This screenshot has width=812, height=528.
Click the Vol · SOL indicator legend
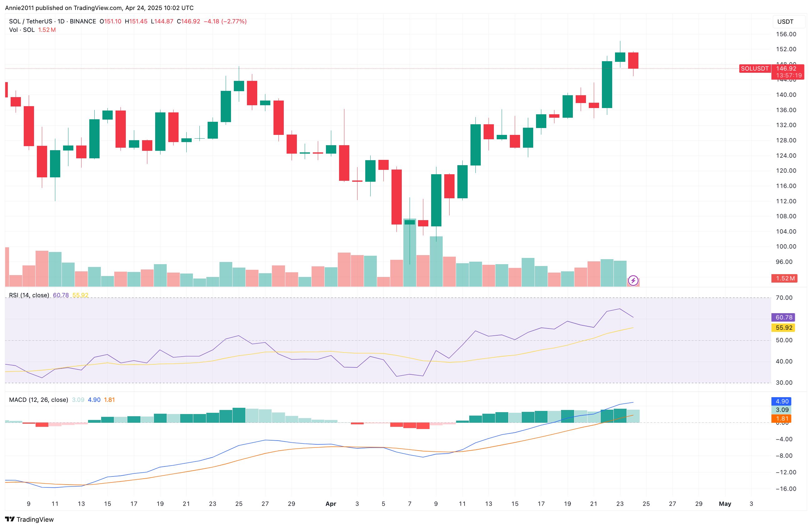[22, 30]
